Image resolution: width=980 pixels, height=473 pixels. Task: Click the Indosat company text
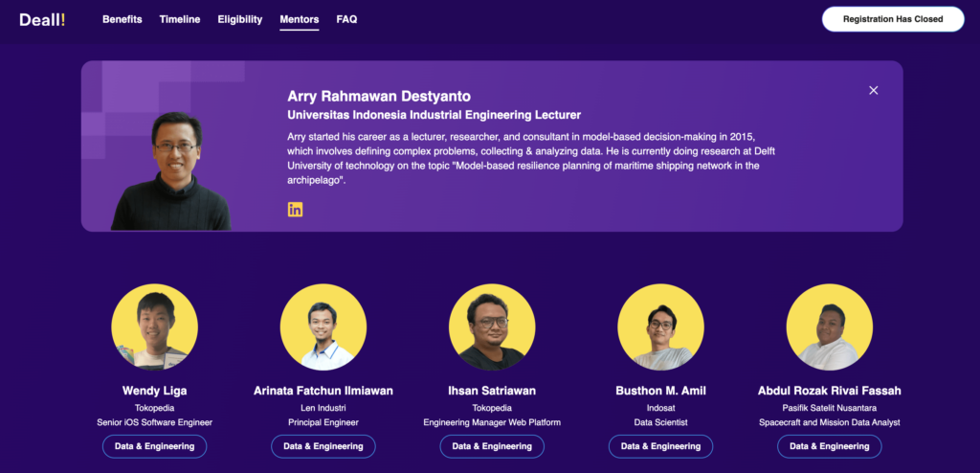point(660,408)
